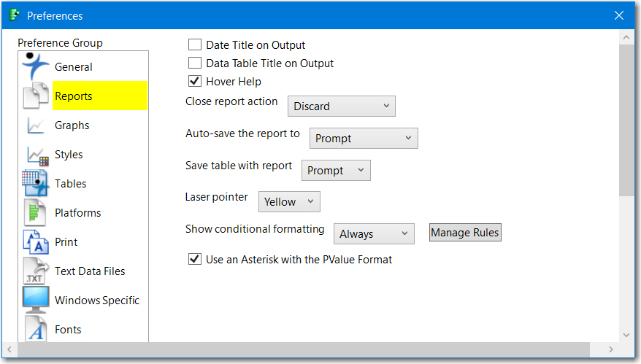641x364 pixels.
Task: Click the Reports pages icon
Action: pyautogui.click(x=35, y=96)
